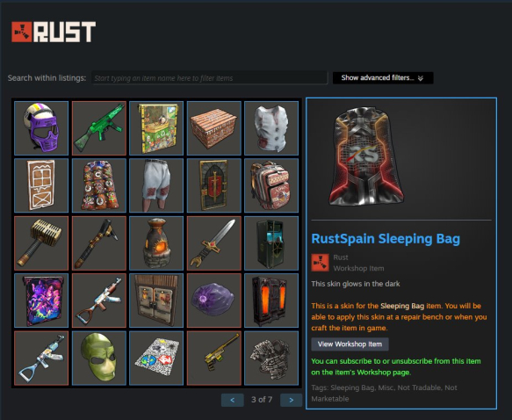The image size is (512, 420).
Task: Pick the purple glowing rock skin
Action: (214, 301)
